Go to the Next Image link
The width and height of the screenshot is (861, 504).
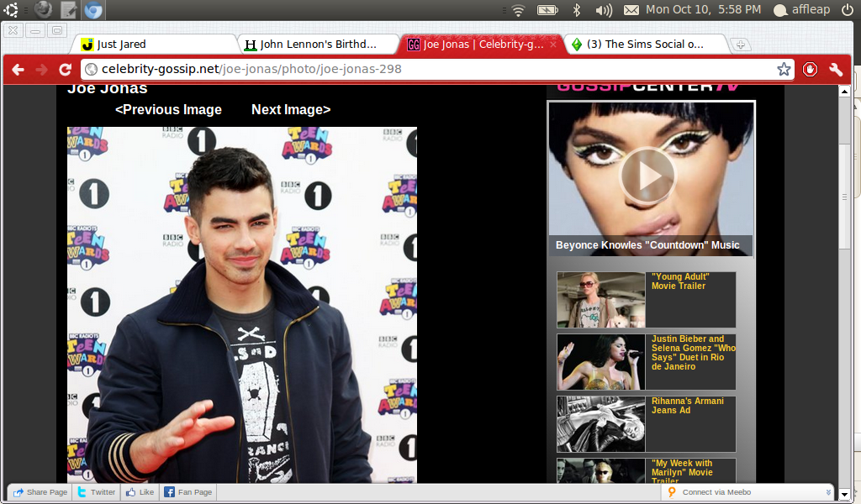coord(291,110)
